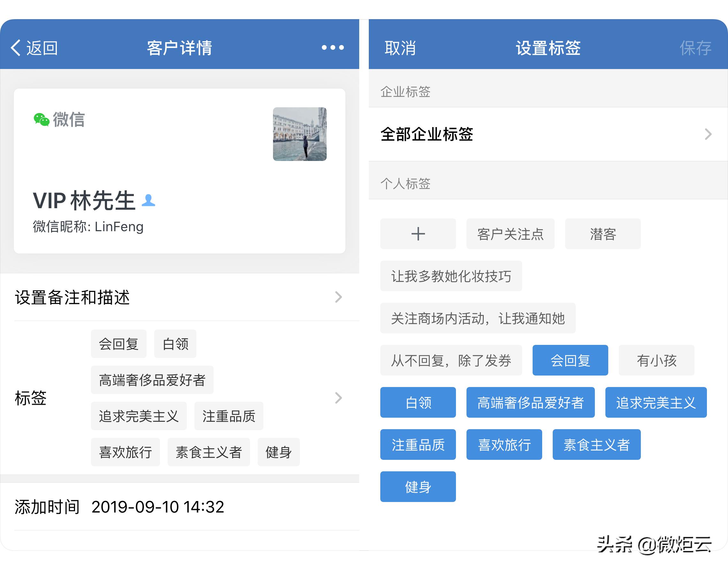Click the back arrow to return
This screenshot has height=570, width=728.
point(15,48)
